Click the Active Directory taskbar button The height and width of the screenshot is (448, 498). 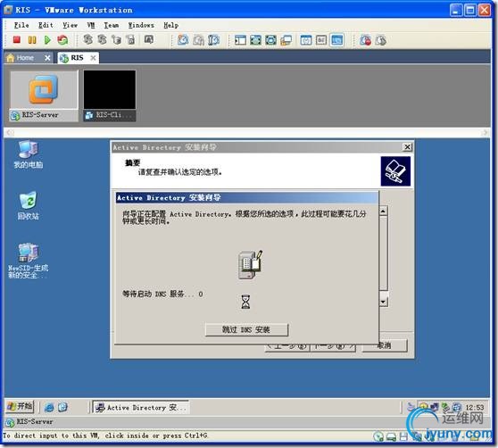click(x=141, y=407)
